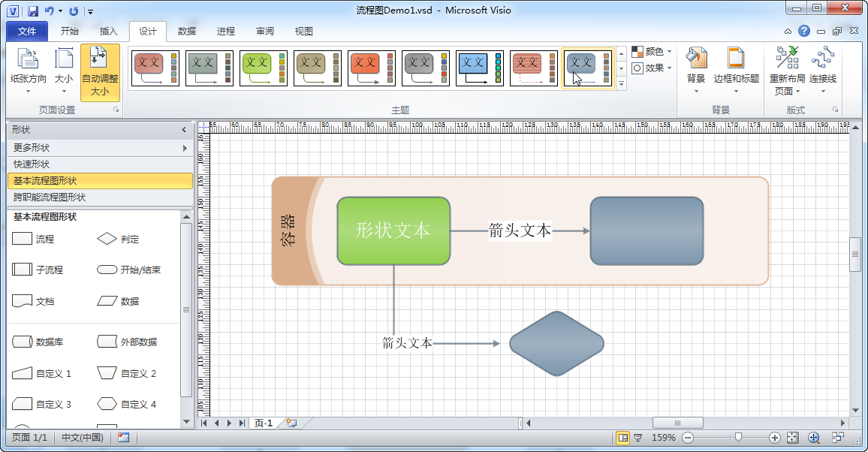Open the 文件 file menu
The image size is (868, 452).
pyautogui.click(x=27, y=32)
